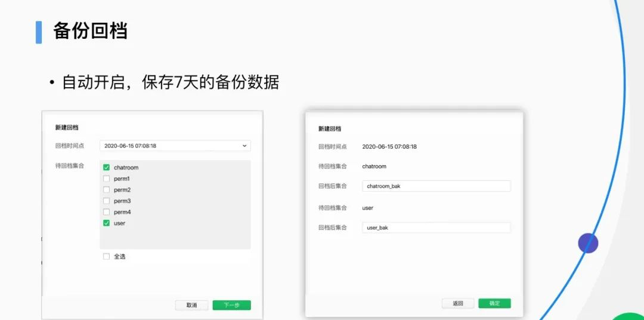Click the perm1 label text

122,179
